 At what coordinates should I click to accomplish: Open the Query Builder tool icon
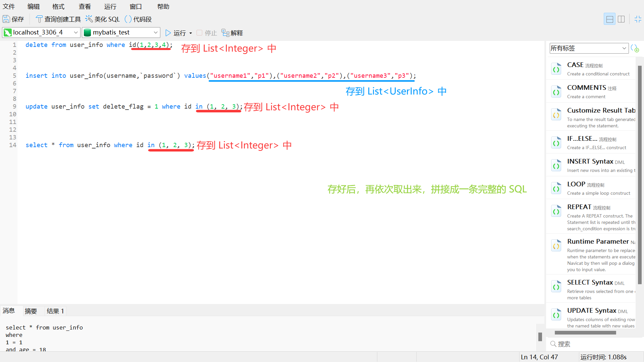click(39, 19)
